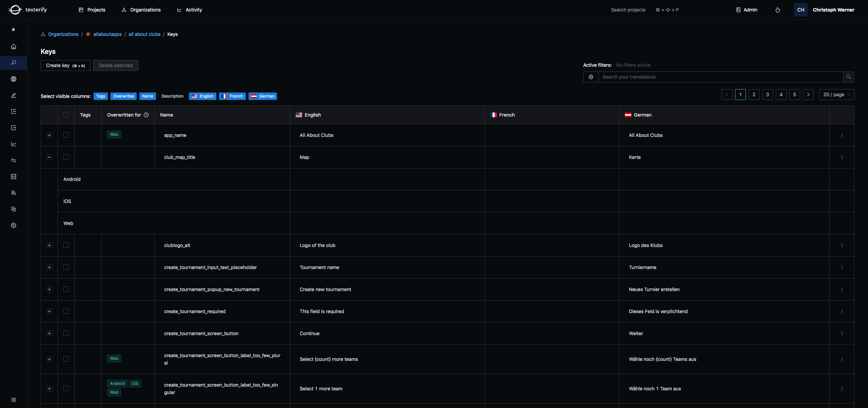The height and width of the screenshot is (408, 868).
Task: Click the search filter settings gear
Action: click(x=591, y=77)
